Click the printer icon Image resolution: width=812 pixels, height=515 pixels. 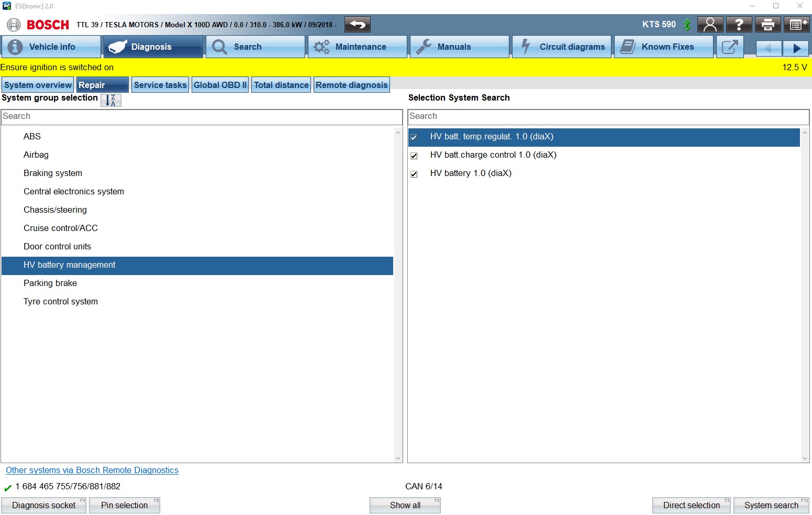click(767, 25)
